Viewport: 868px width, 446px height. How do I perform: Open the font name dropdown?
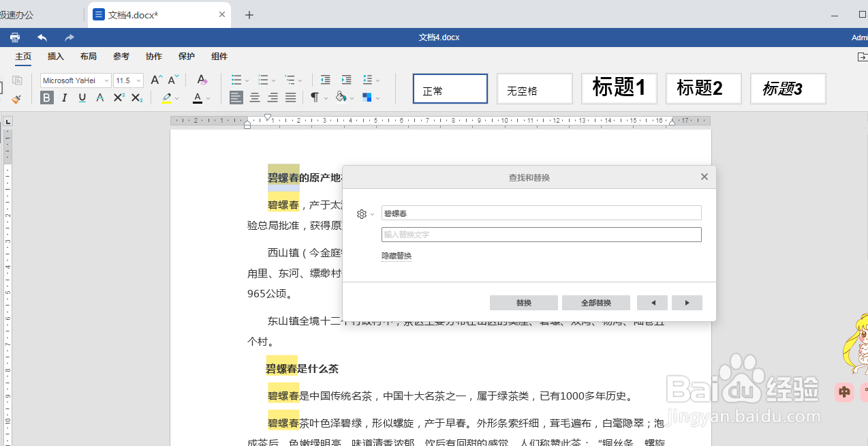coord(106,80)
